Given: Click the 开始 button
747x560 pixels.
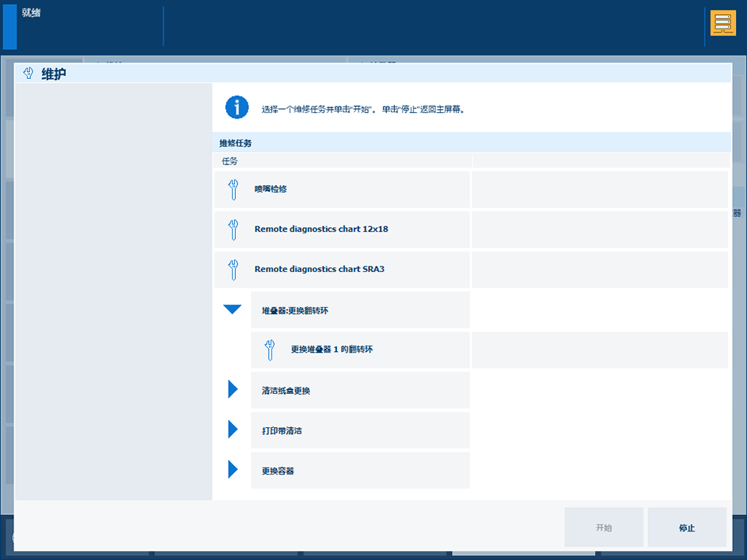Looking at the screenshot, I should click(x=604, y=527).
